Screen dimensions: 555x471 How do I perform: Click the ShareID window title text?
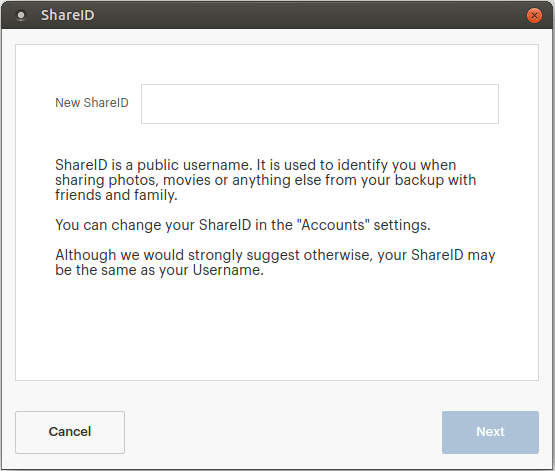68,15
